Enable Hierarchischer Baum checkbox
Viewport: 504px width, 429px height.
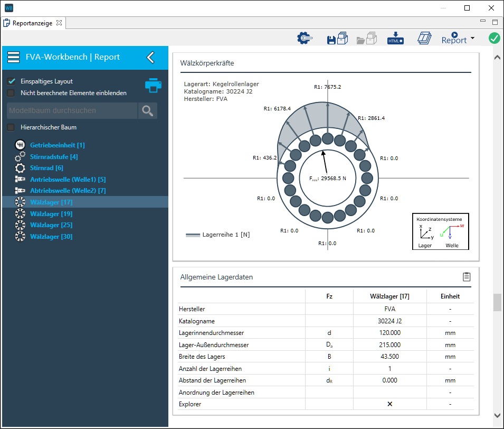coord(11,127)
